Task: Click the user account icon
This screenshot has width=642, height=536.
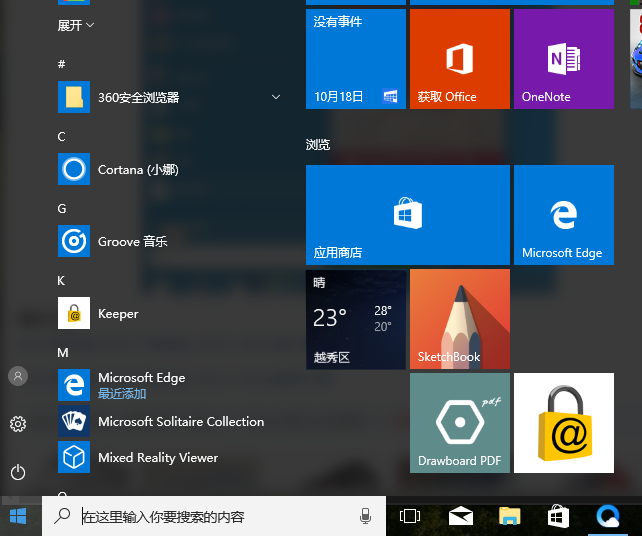Action: tap(18, 376)
